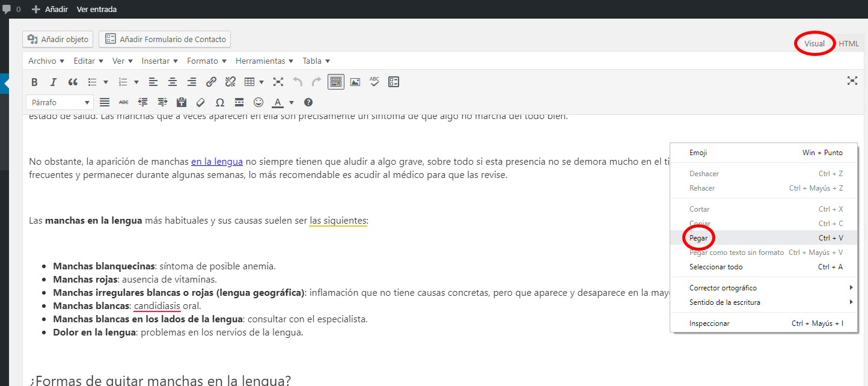The image size is (868, 386).
Task: Toggle bold formatting
Action: pyautogui.click(x=34, y=82)
